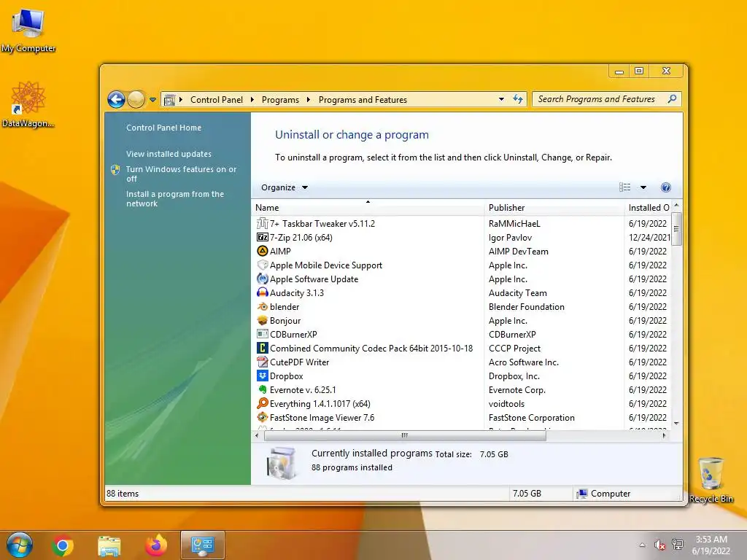Expand the arrow after Programs breadcrumb
The height and width of the screenshot is (560, 747).
click(309, 99)
